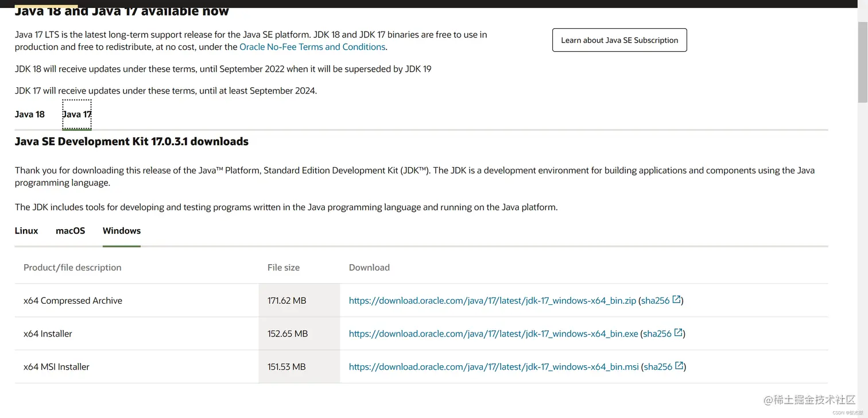The image size is (868, 418).
Task: Select the Windows platform tab
Action: pyautogui.click(x=122, y=231)
